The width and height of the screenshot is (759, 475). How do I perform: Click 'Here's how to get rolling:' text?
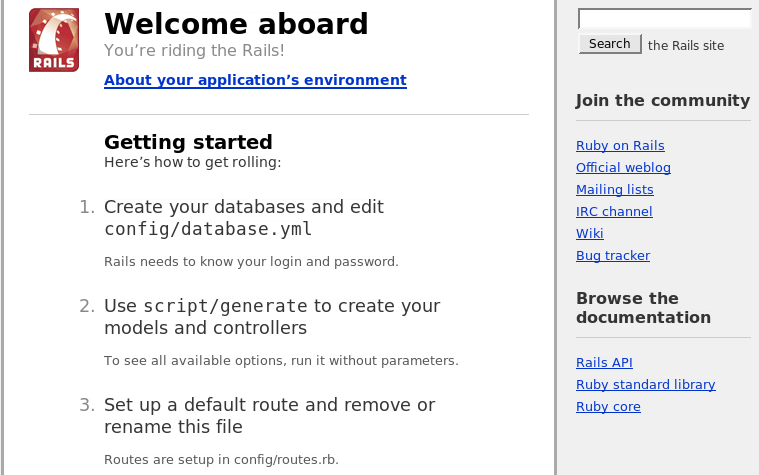pyautogui.click(x=193, y=162)
